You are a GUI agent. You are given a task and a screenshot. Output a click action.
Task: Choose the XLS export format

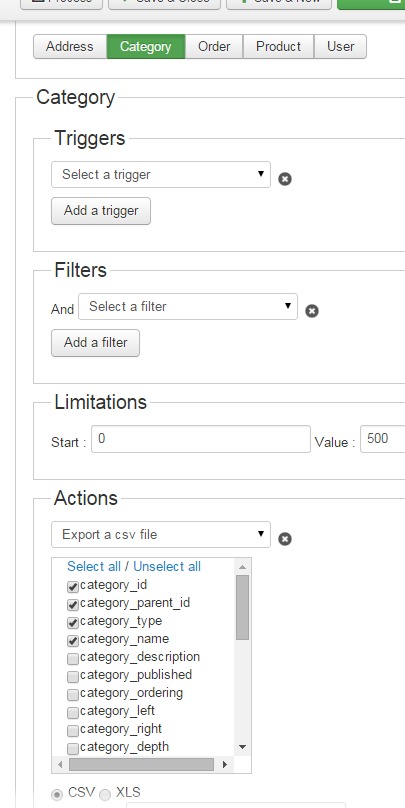coord(105,795)
